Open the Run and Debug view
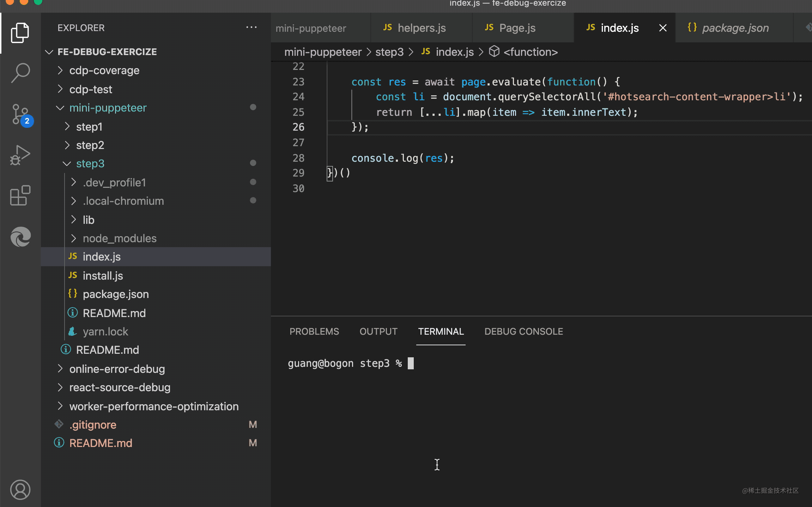 (20, 155)
